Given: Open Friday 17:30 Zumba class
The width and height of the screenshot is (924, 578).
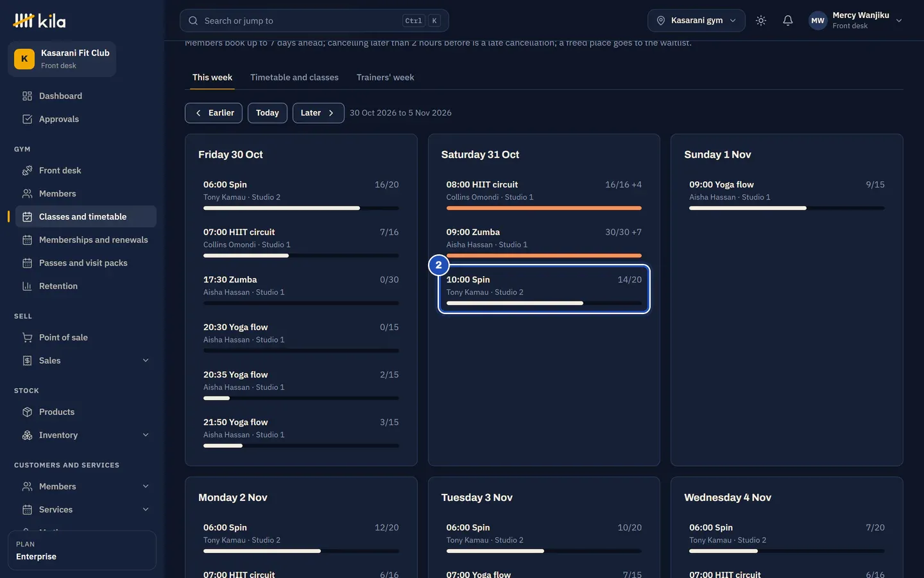Looking at the screenshot, I should (301, 289).
